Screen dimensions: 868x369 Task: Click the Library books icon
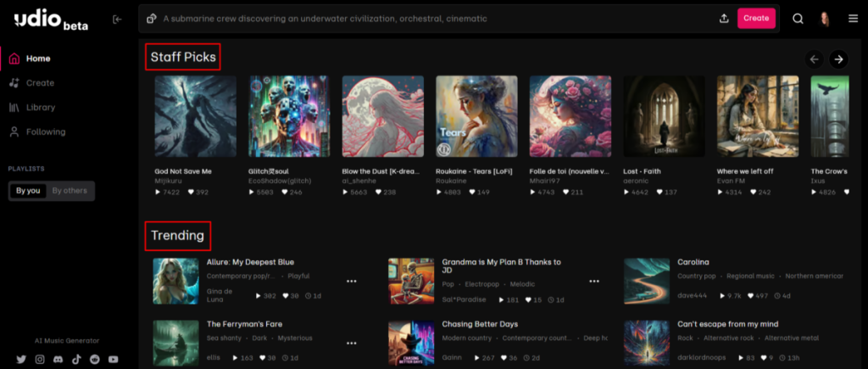point(14,108)
